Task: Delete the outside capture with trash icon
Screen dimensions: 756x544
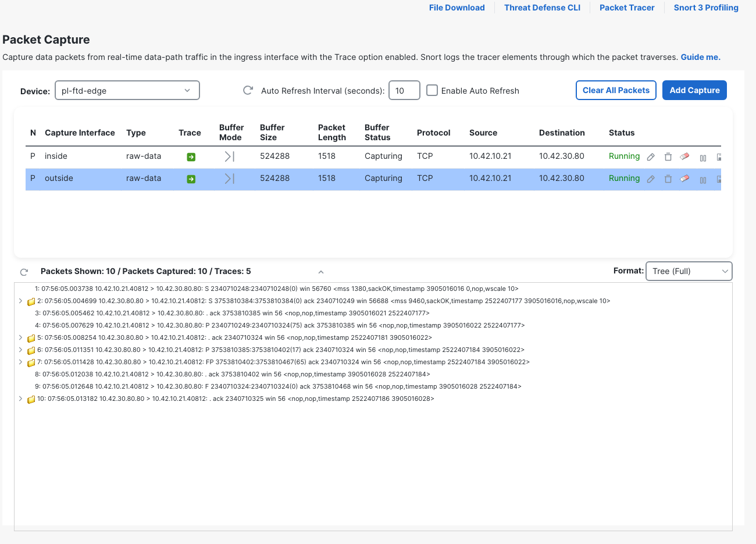Action: (668, 179)
